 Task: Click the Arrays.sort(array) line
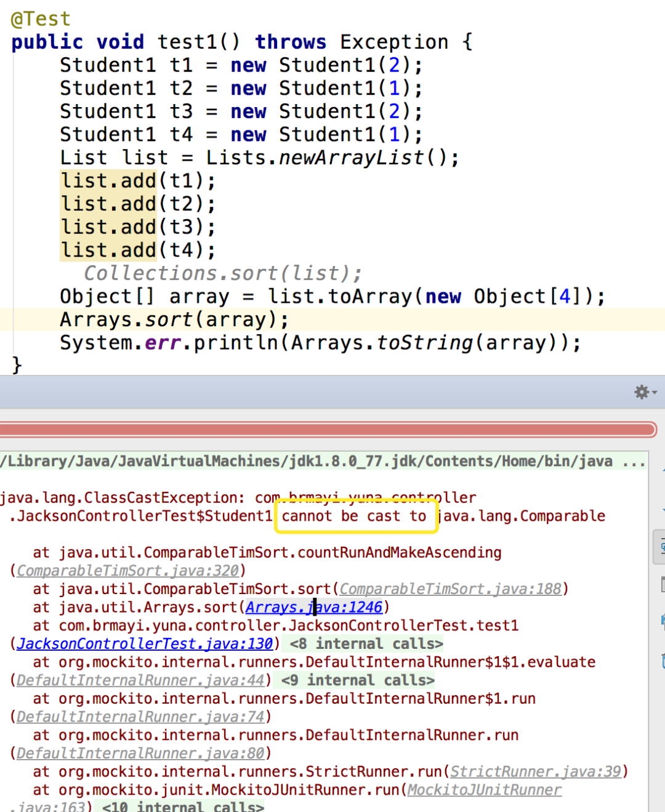174,320
